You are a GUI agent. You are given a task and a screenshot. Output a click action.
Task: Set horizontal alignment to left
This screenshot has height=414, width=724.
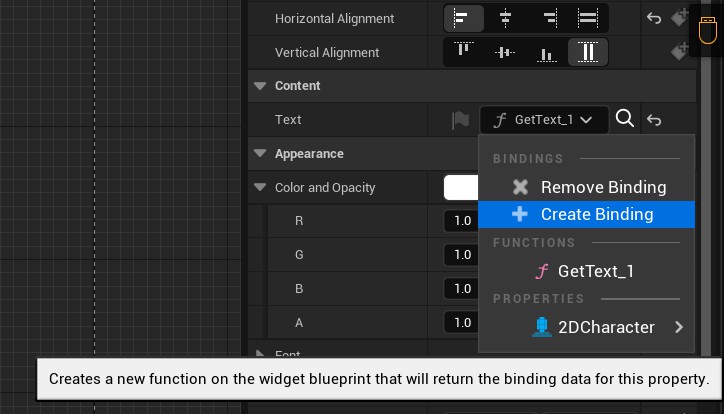click(463, 18)
